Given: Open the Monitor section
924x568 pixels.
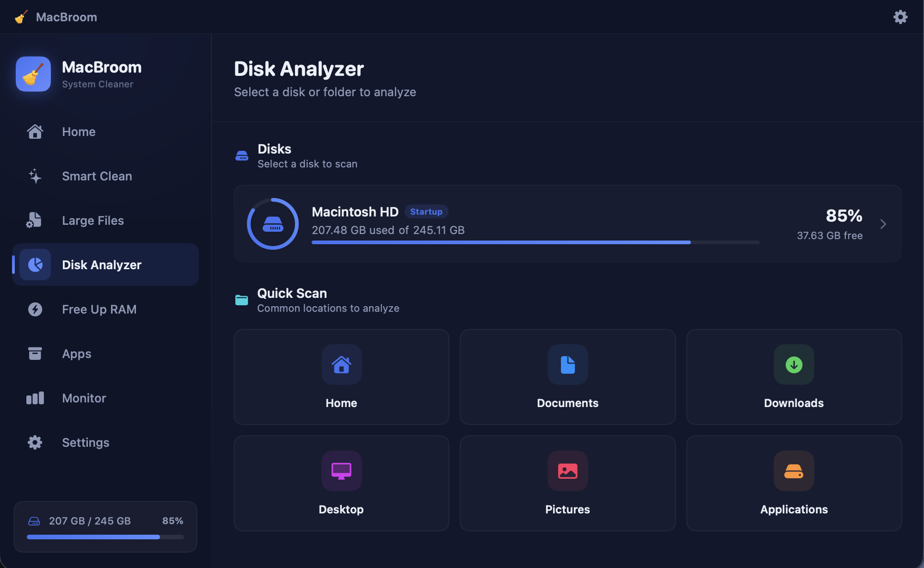Looking at the screenshot, I should pos(105,398).
